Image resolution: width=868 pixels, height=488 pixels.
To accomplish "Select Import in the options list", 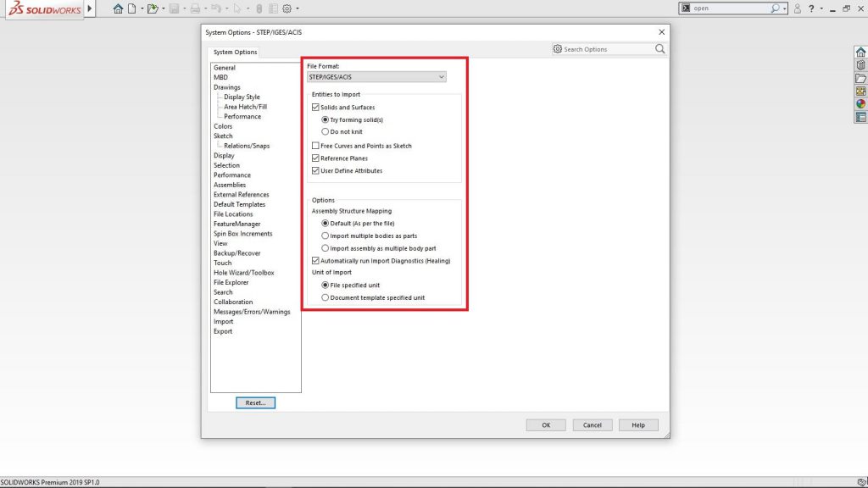I will pos(224,321).
